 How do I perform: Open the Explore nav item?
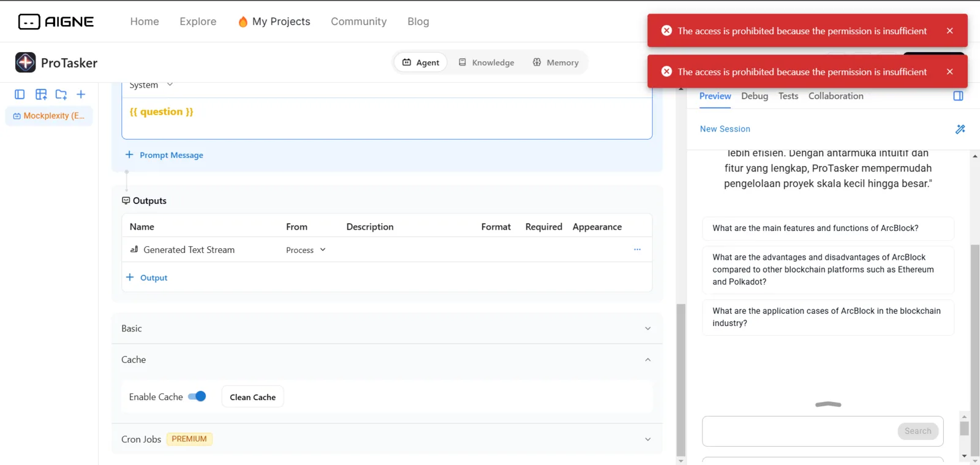(198, 21)
